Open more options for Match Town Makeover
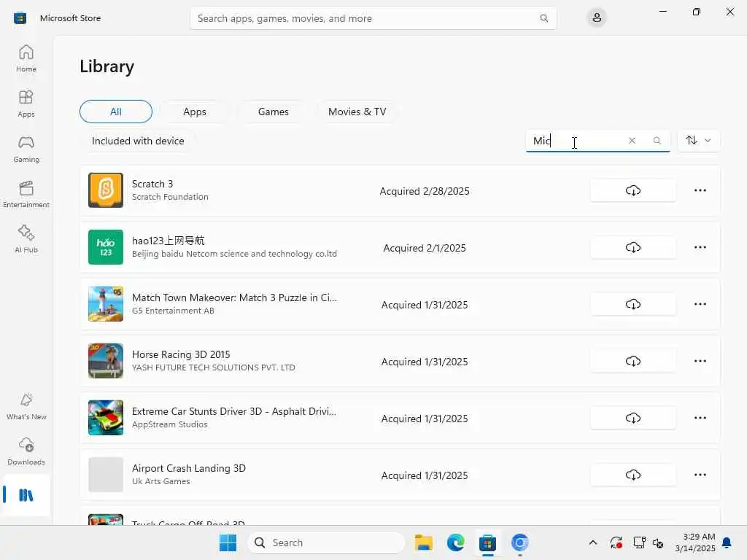Screen dimensions: 747x560 pyautogui.click(x=700, y=304)
